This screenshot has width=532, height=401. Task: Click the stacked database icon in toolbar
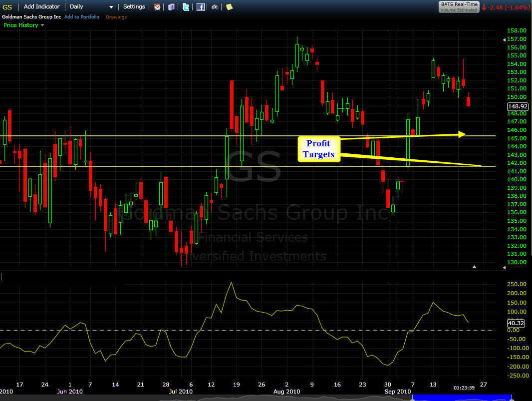[x=172, y=7]
